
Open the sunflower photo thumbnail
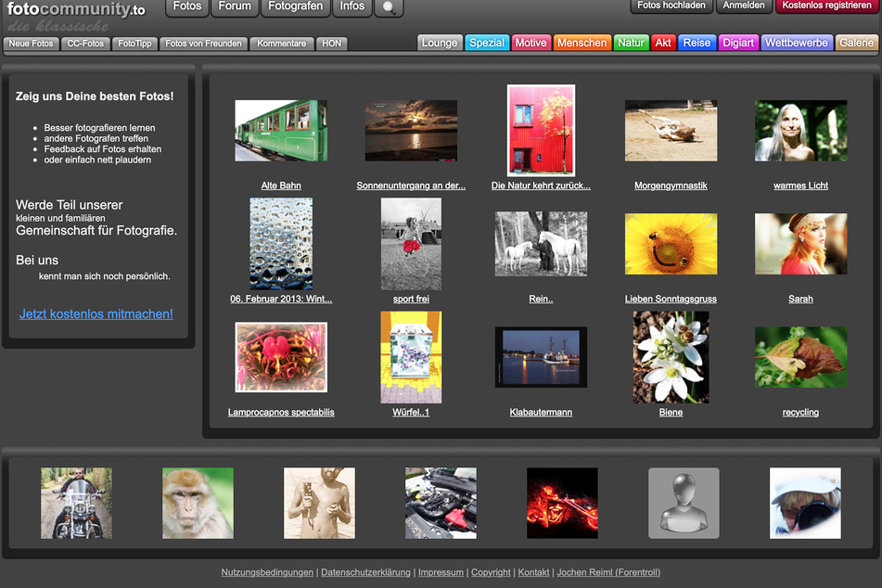671,244
